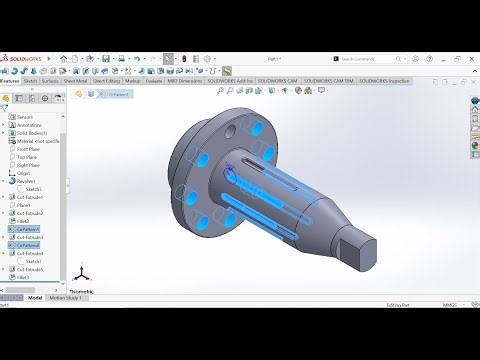The height and width of the screenshot is (360, 480).
Task: Open Display Style cube icon
Action: 272,90
